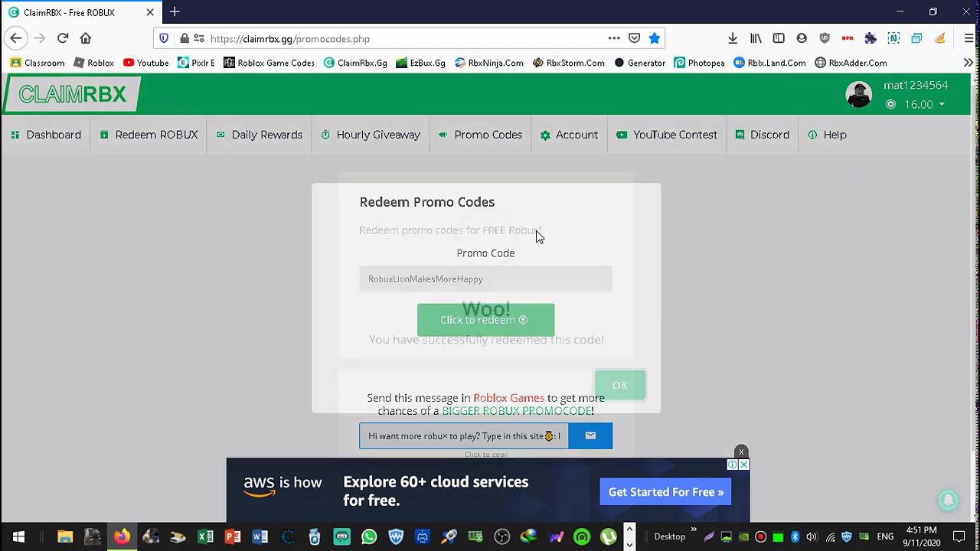
Task: Open the Roblox Game Codes bookmark
Action: click(269, 63)
